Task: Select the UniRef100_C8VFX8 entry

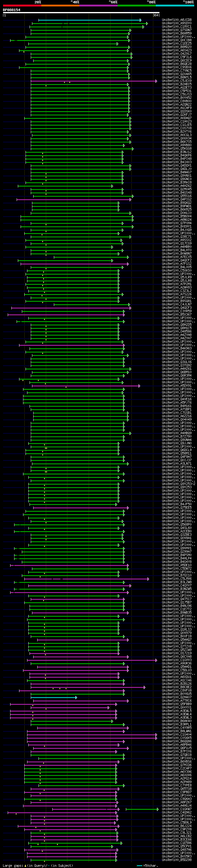Action: [177, 691]
